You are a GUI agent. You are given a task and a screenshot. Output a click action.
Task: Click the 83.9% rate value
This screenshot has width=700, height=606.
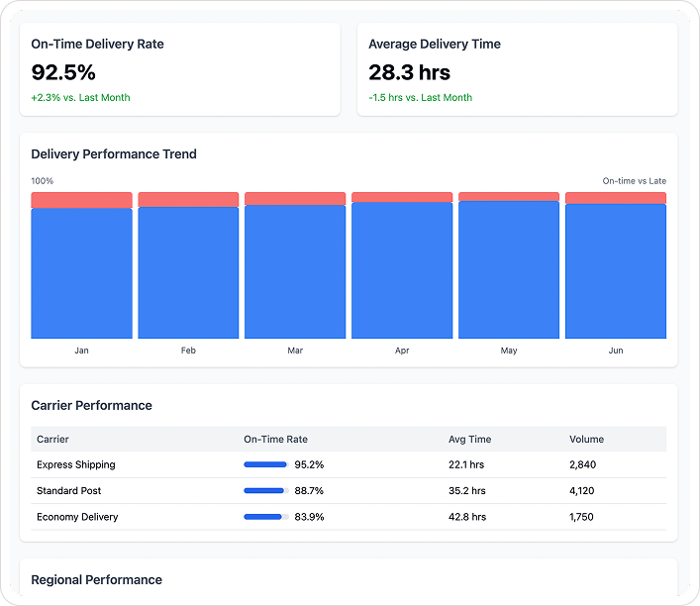point(309,517)
